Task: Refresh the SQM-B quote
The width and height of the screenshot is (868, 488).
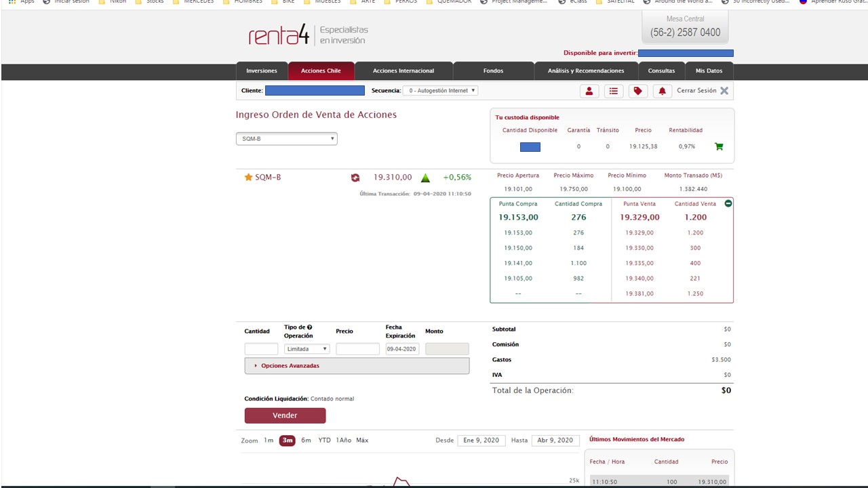Action: pyautogui.click(x=355, y=178)
